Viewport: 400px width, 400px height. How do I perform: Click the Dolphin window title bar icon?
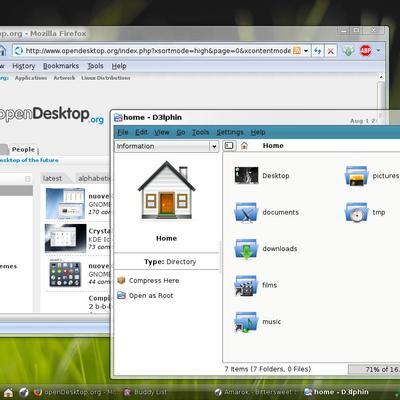tap(118, 117)
